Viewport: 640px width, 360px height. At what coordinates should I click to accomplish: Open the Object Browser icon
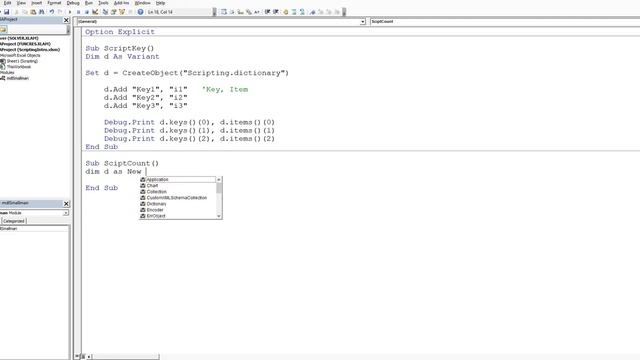tap(122, 12)
